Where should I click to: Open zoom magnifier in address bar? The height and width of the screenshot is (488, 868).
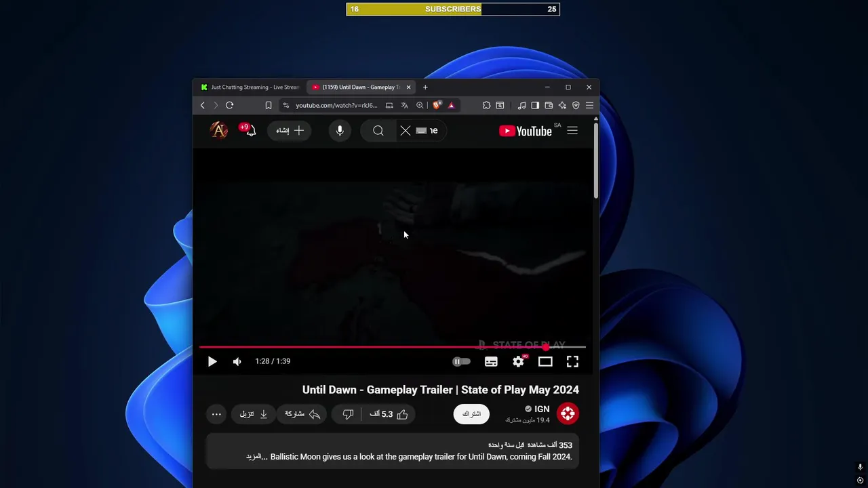[420, 105]
